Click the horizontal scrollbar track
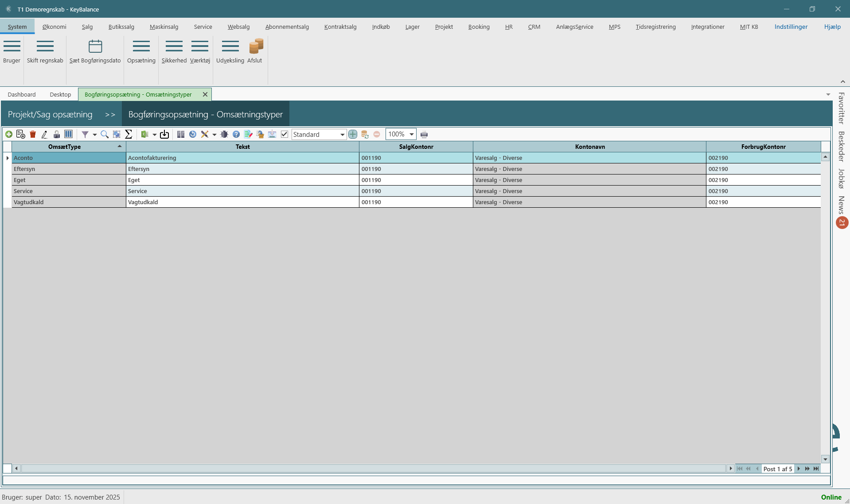The image size is (850, 504). pyautogui.click(x=372, y=469)
